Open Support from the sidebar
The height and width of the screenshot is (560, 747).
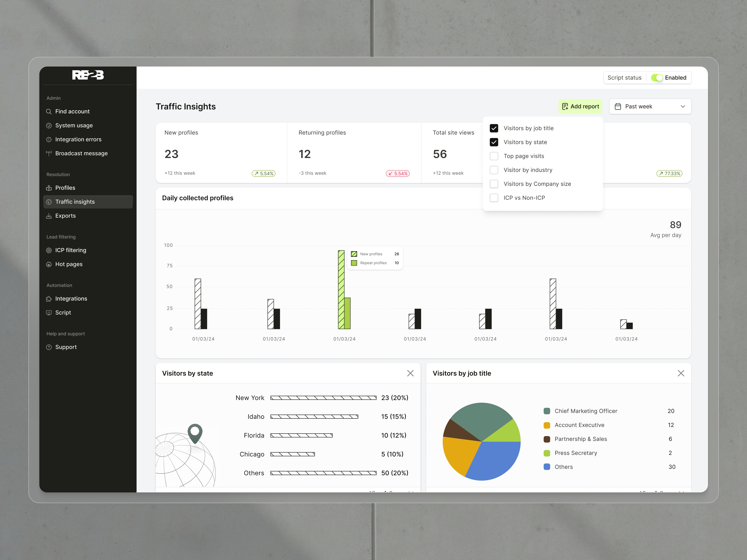(x=66, y=347)
